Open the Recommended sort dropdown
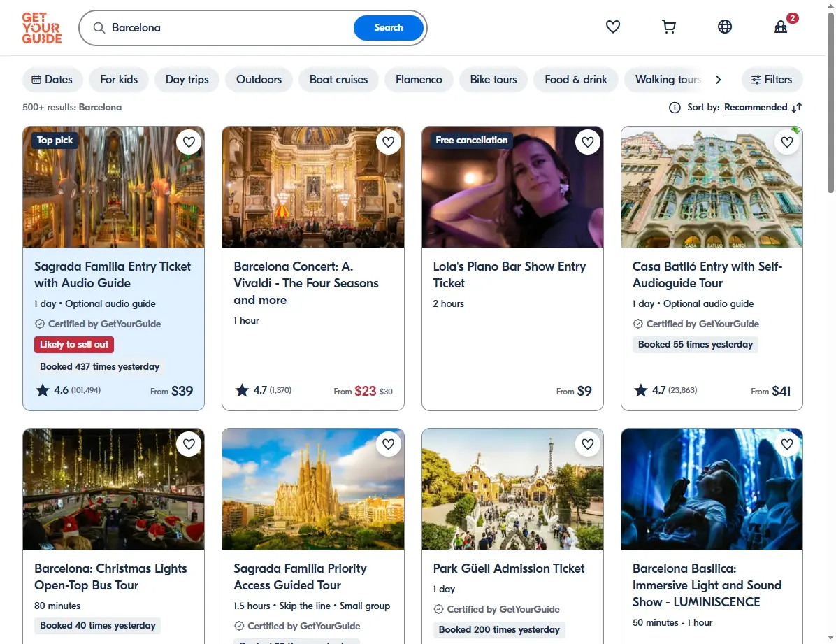The height and width of the screenshot is (644, 836). (756, 108)
